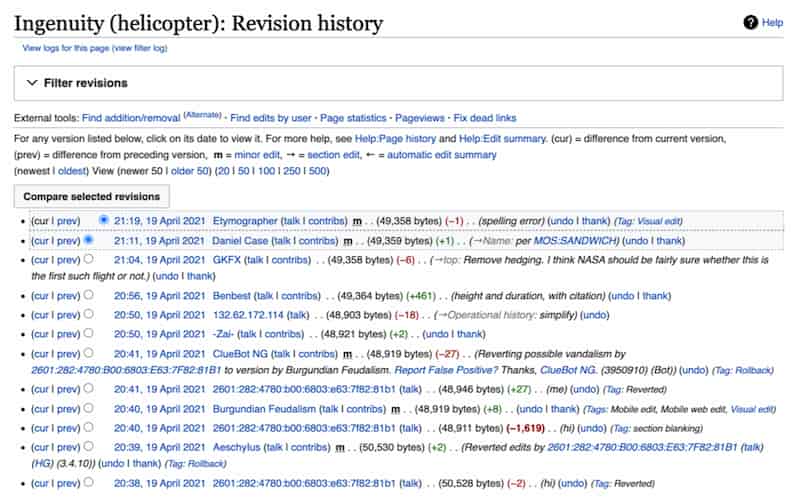Open Page statistics link
Image resolution: width=800 pixels, height=503 pixels.
[353, 118]
